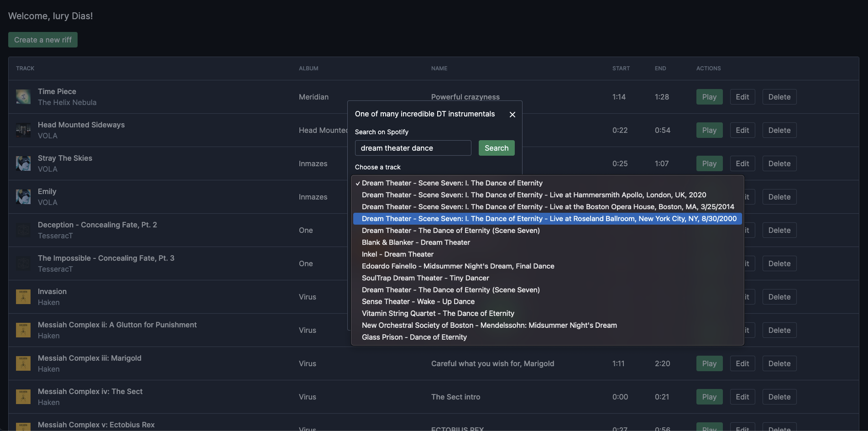
Task: Choose the Boston Opera House live version
Action: (x=548, y=207)
